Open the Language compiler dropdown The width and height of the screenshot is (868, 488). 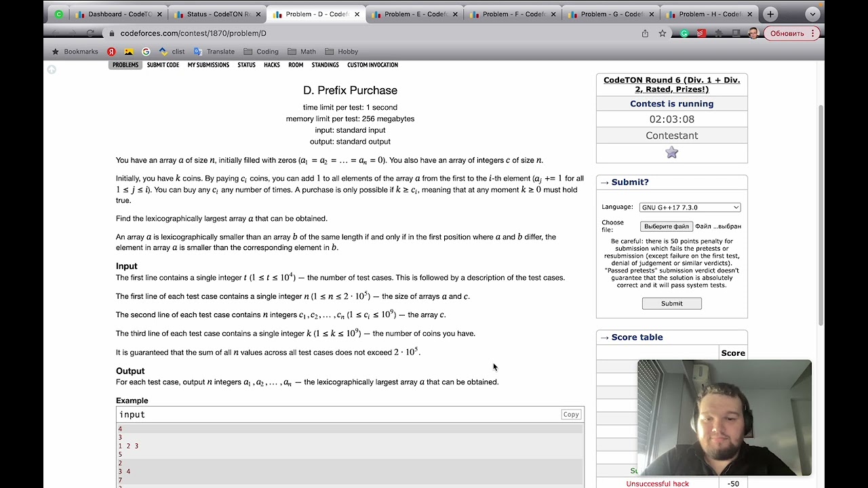click(x=690, y=207)
